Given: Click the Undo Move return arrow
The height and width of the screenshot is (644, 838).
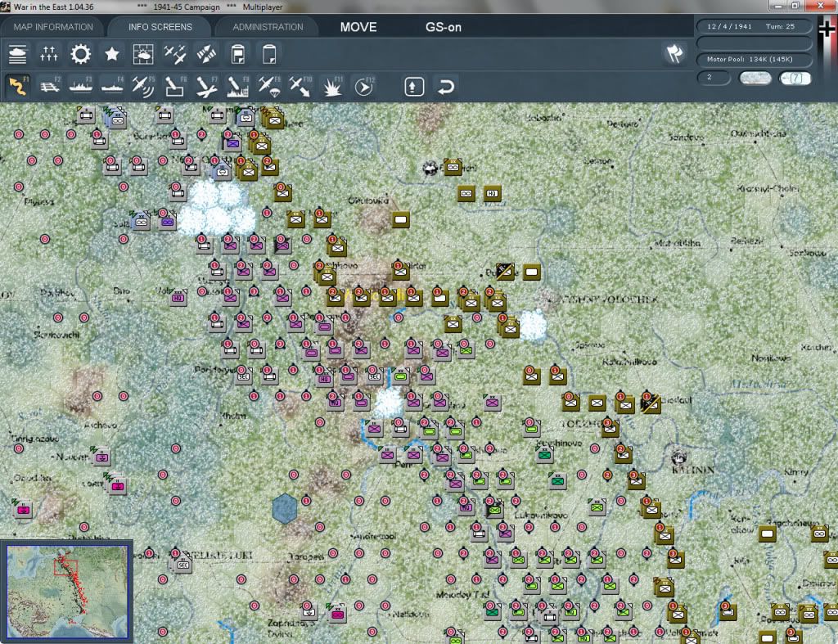Looking at the screenshot, I should pyautogui.click(x=446, y=87).
